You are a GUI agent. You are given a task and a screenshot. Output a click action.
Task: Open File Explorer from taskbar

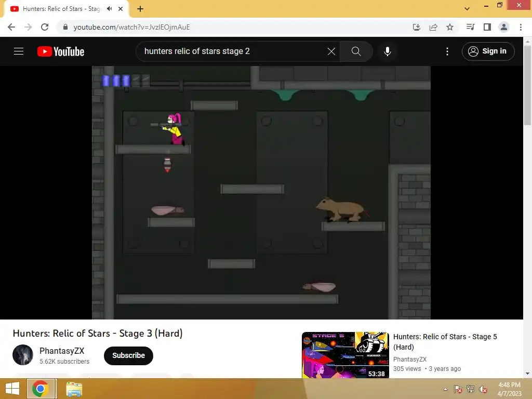point(74,389)
